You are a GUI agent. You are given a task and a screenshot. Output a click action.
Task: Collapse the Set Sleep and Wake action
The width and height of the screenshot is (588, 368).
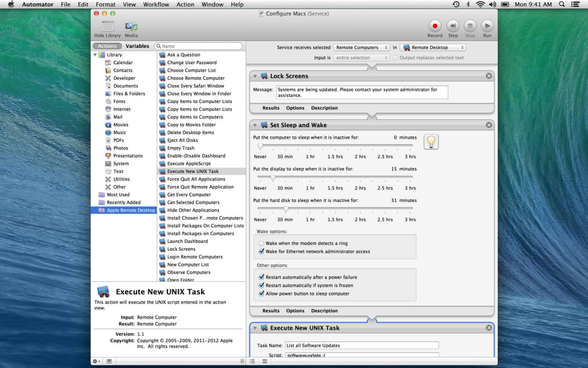click(255, 125)
